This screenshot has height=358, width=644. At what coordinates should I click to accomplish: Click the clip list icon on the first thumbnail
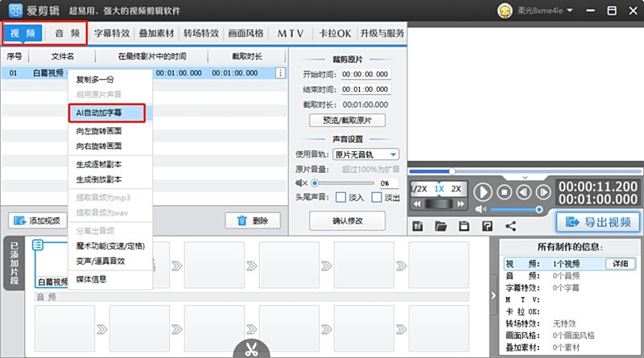coord(38,245)
